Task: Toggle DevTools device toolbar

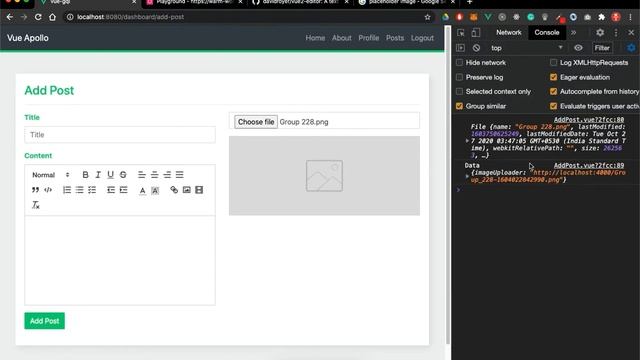Action: pyautogui.click(x=476, y=33)
